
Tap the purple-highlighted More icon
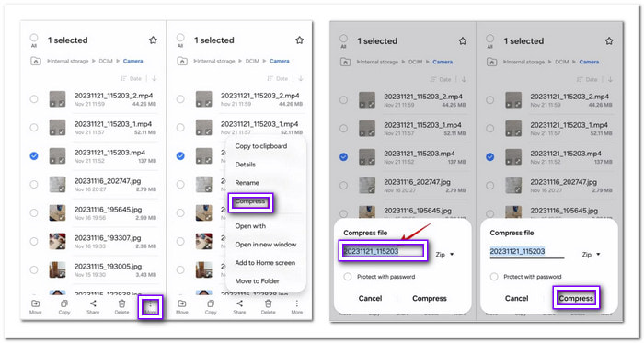[151, 307]
